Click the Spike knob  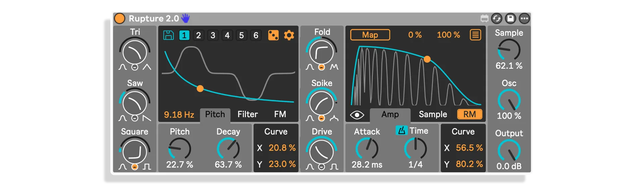(321, 103)
